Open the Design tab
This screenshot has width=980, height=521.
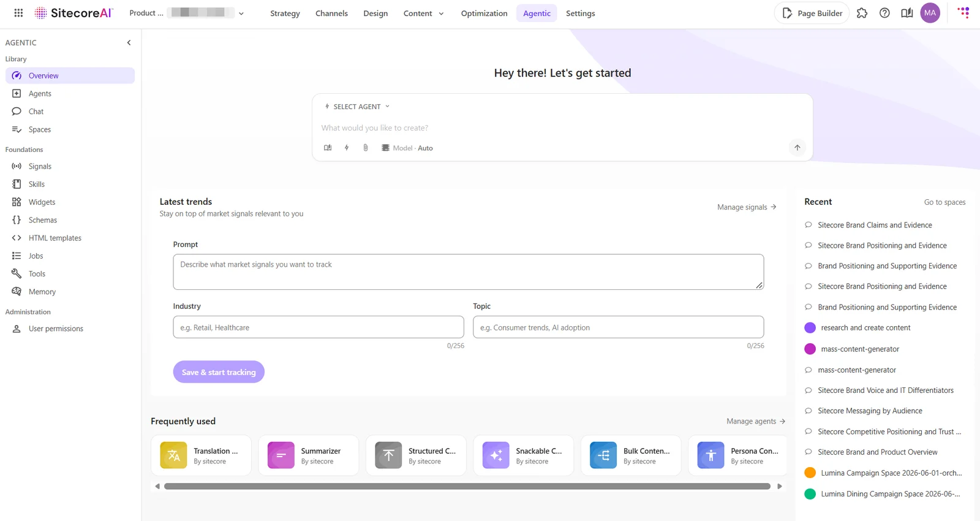coord(375,13)
